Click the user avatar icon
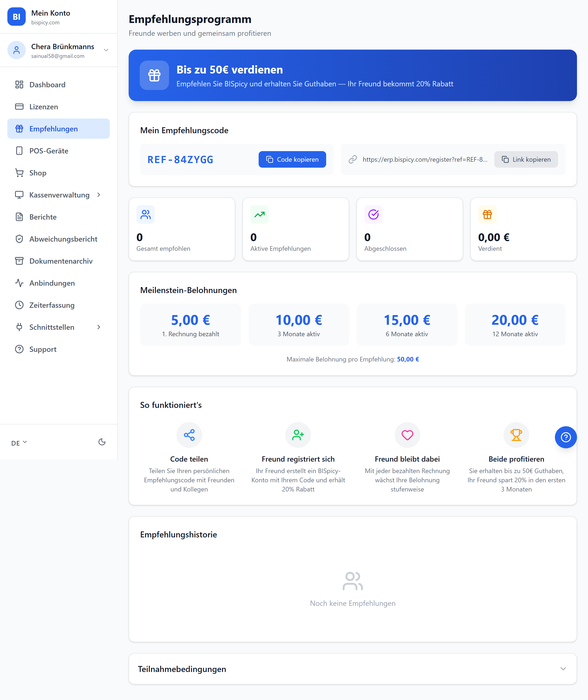Viewport: 588px width, 700px height. (16, 50)
